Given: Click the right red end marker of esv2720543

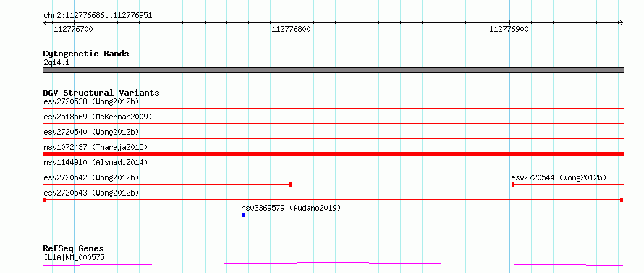Looking at the screenshot, I should pos(622,200).
